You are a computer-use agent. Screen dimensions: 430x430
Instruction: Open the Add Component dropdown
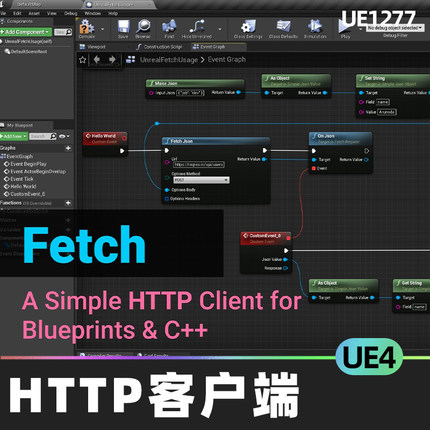click(26, 32)
